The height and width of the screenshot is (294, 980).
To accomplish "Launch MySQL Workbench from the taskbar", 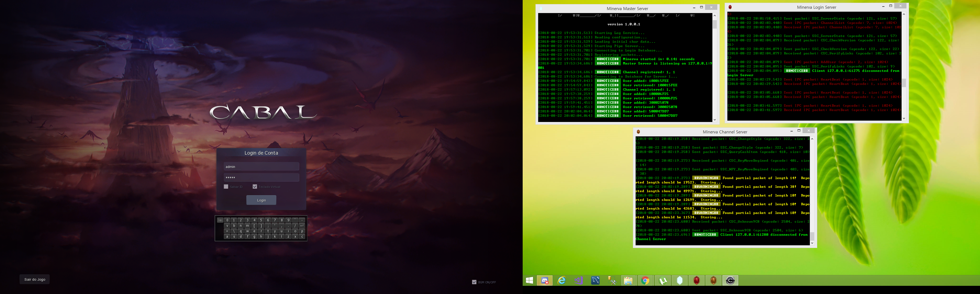I will point(595,281).
